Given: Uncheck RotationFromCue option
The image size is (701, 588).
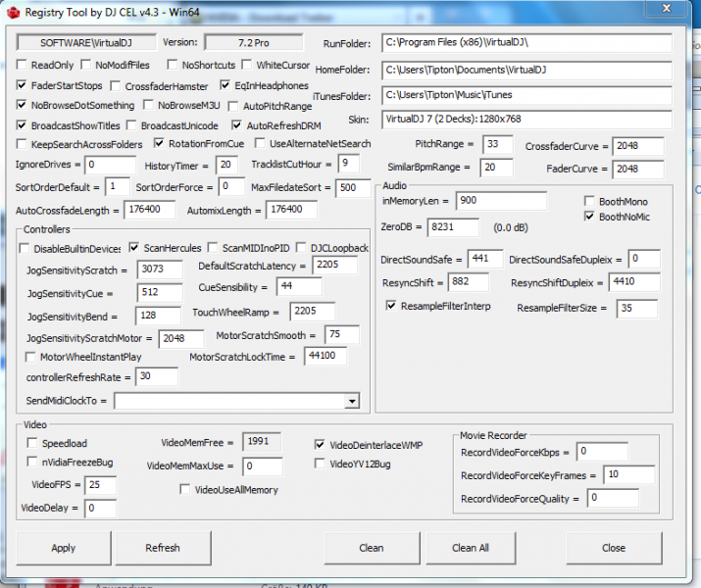Looking at the screenshot, I should tap(159, 143).
